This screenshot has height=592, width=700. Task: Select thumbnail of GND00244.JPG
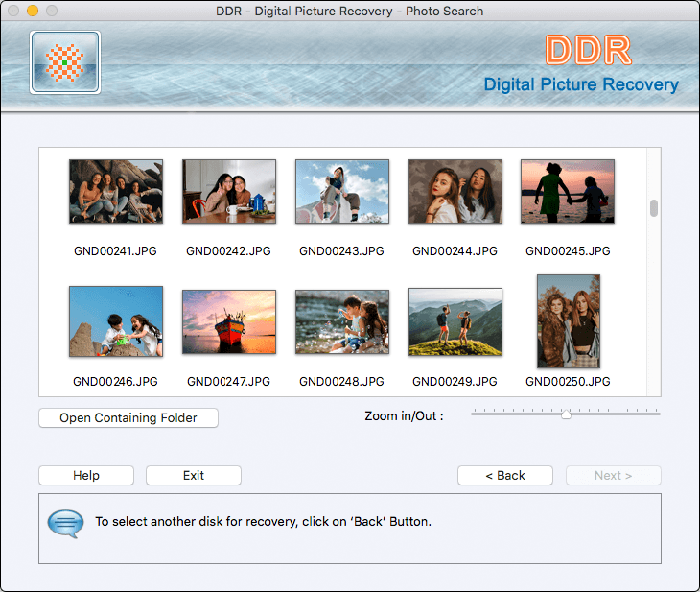455,191
